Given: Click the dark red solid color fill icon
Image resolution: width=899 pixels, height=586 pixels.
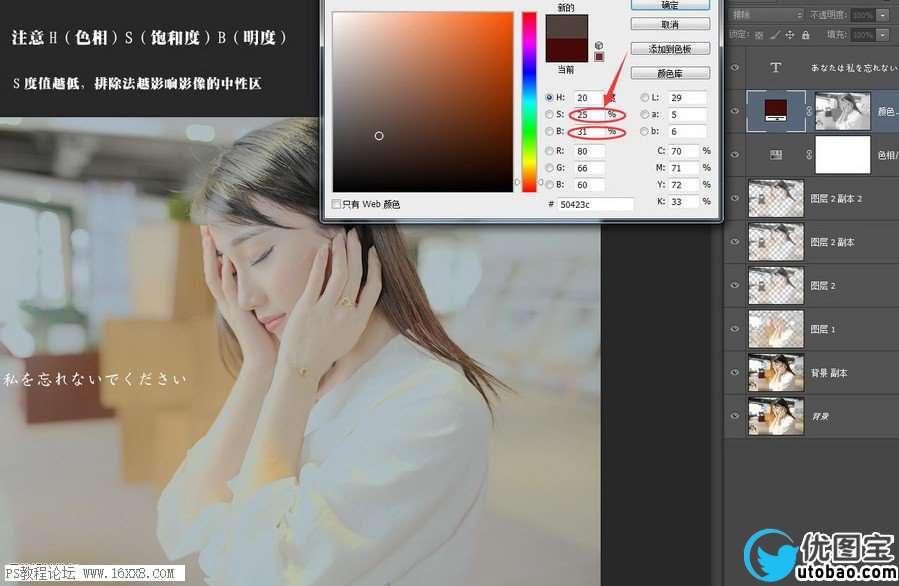Looking at the screenshot, I should pos(776,110).
